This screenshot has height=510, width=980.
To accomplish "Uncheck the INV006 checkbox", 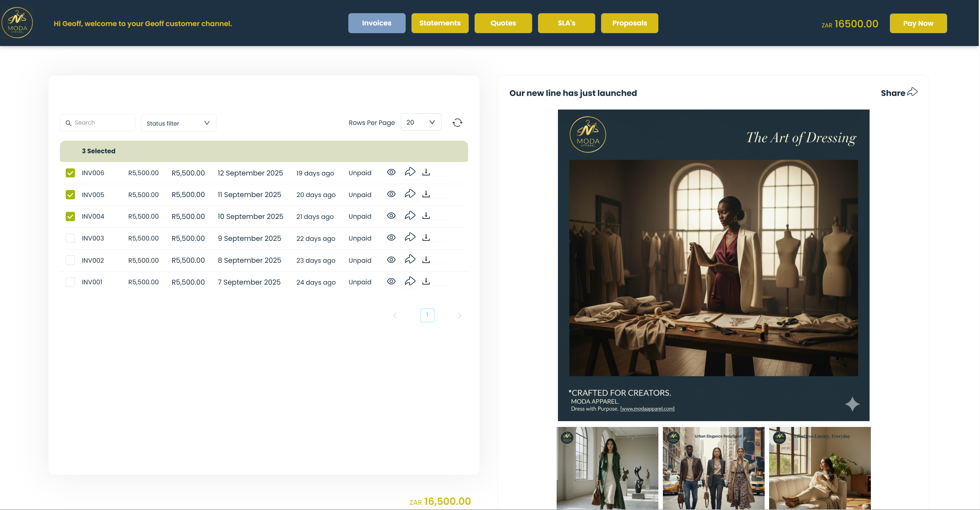I will click(71, 173).
